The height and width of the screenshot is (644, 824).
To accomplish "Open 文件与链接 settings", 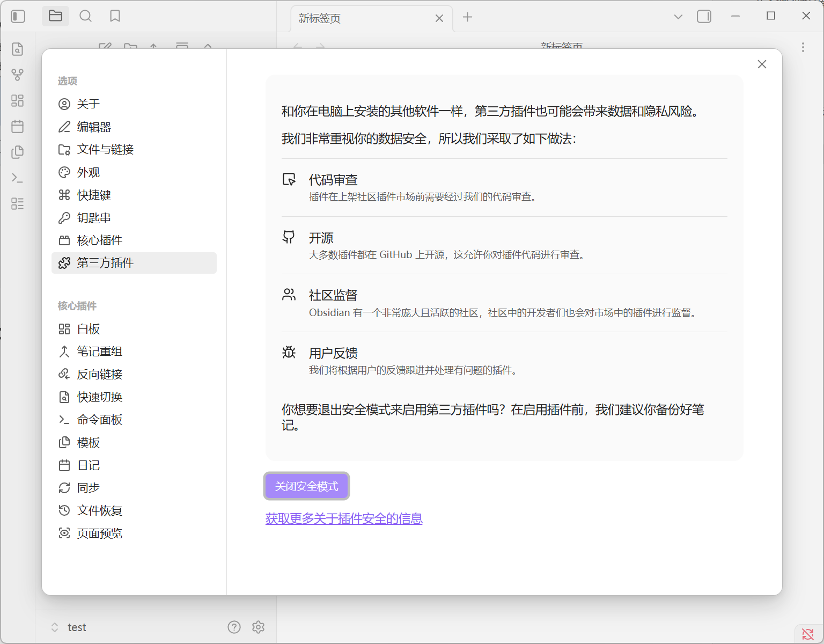I will click(134, 149).
